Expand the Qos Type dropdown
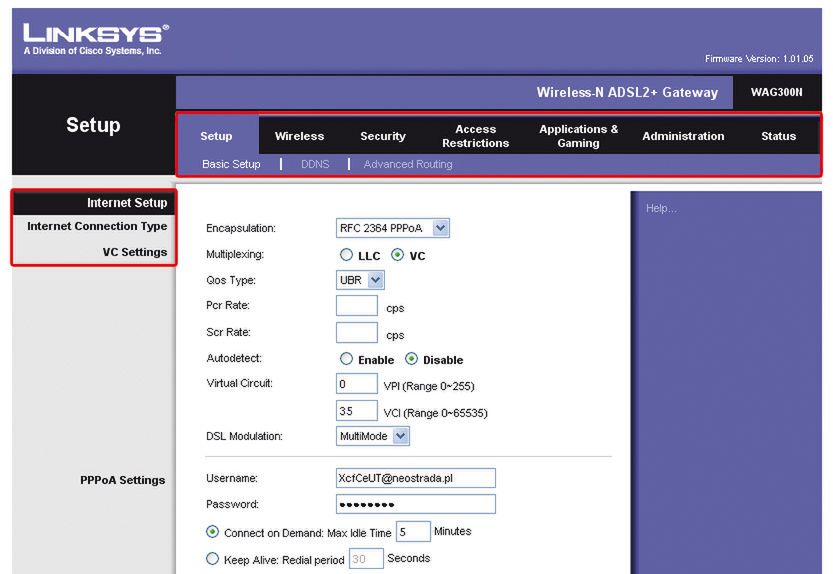 coord(360,280)
